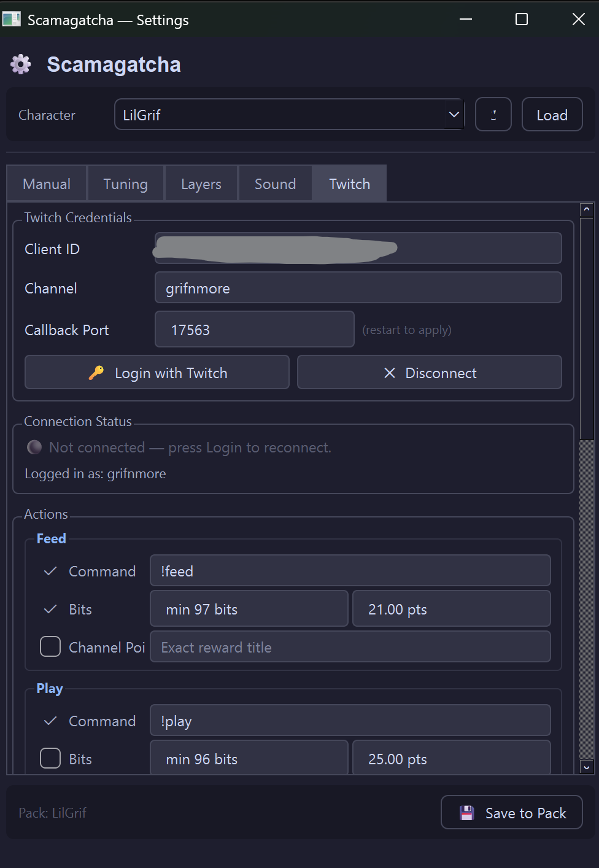Enable the Feed Channel Points checkbox
Viewport: 599px width, 868px height.
[50, 646]
